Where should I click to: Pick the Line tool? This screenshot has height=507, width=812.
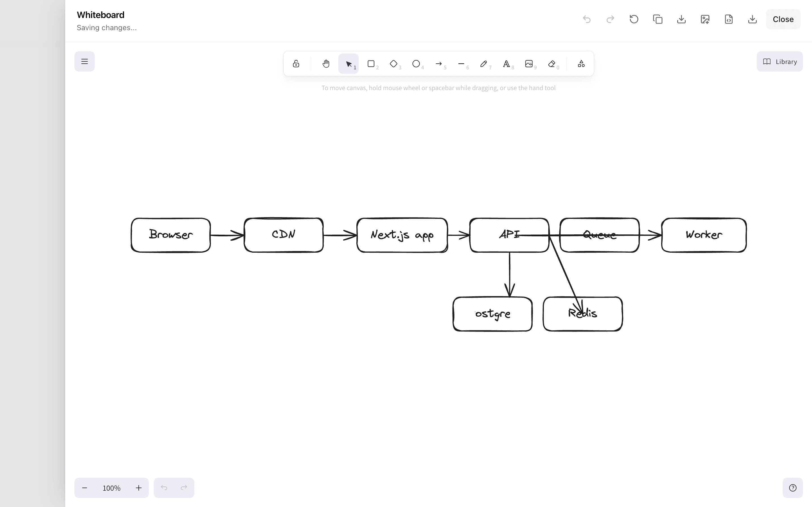click(461, 64)
